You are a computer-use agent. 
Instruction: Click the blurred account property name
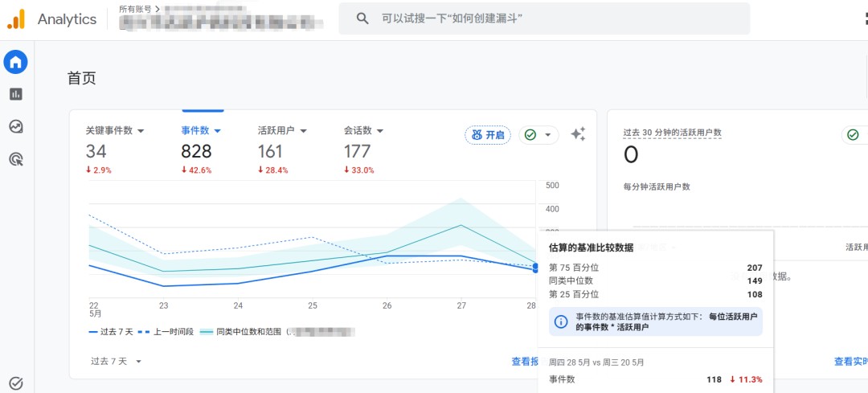pyautogui.click(x=222, y=23)
